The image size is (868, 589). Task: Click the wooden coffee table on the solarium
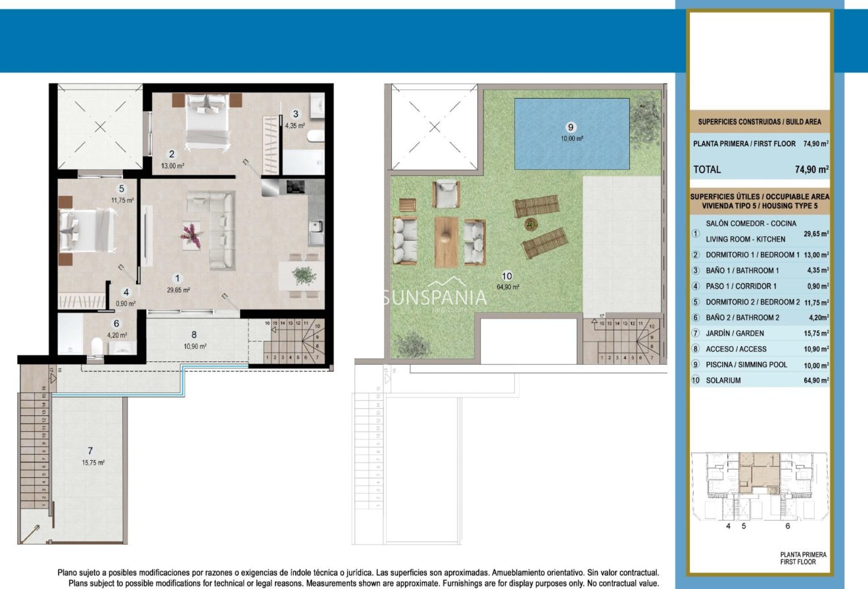coord(446,242)
